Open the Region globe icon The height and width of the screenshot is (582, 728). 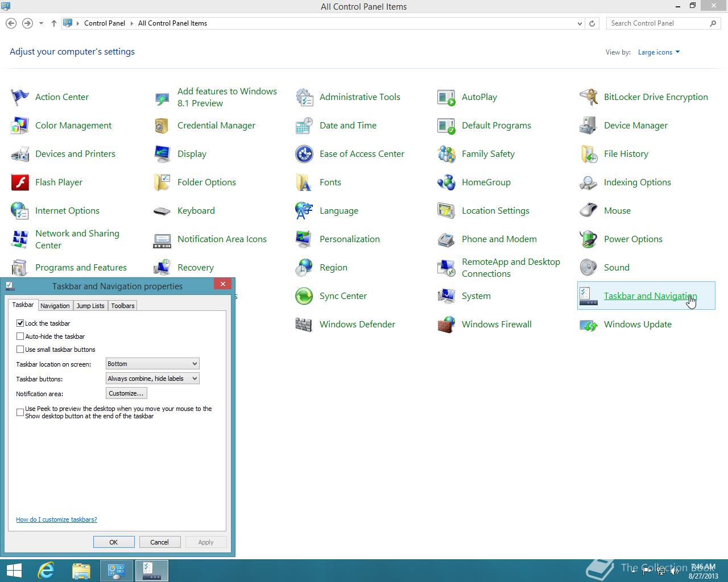[304, 268]
